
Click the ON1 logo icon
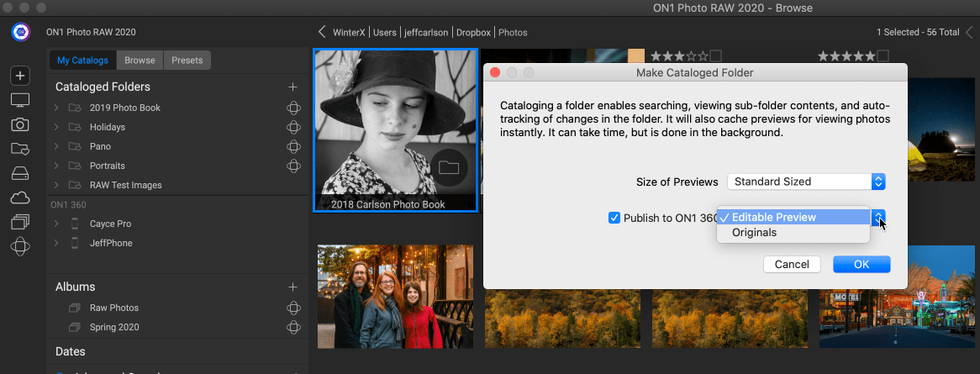[21, 32]
